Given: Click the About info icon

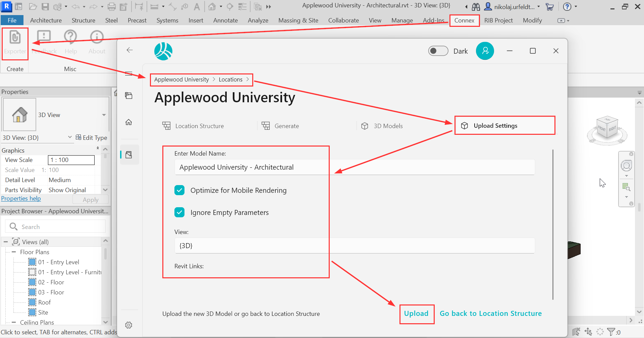Looking at the screenshot, I should [97, 37].
